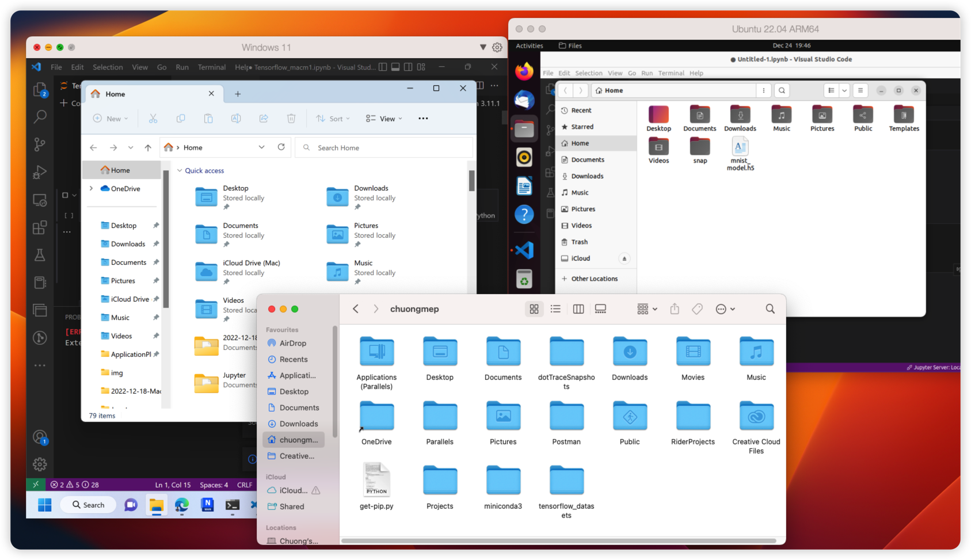
Task: Open Firefox from the Ubuntu dock
Action: pyautogui.click(x=524, y=71)
